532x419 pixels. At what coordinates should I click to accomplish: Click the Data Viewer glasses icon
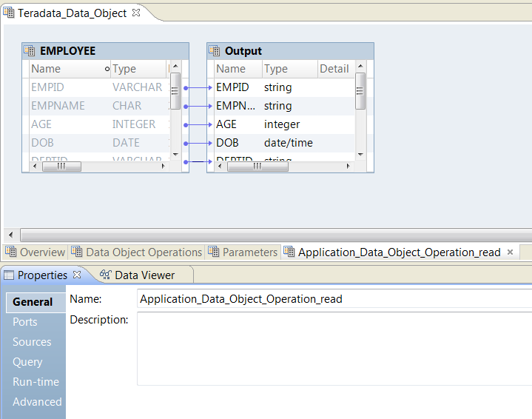click(x=106, y=275)
